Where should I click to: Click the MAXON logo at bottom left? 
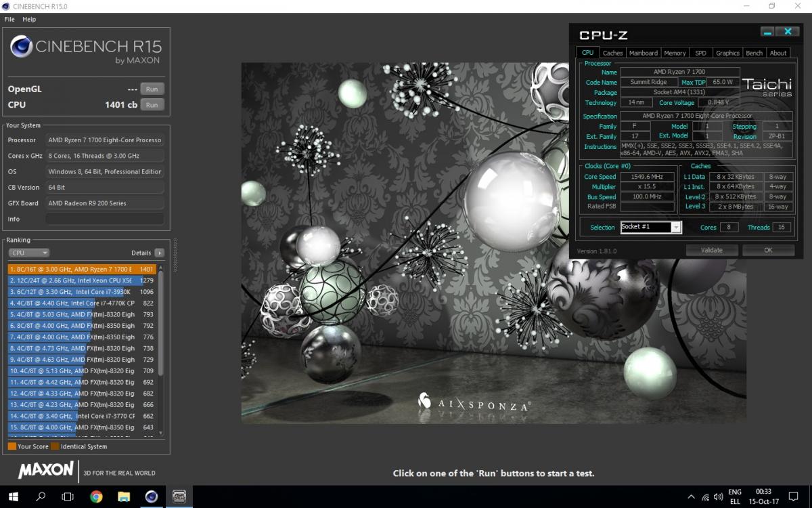point(45,470)
